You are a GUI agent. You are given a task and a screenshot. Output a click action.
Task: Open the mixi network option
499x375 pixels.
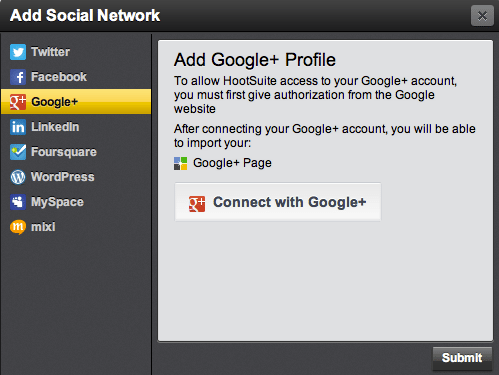pos(76,227)
